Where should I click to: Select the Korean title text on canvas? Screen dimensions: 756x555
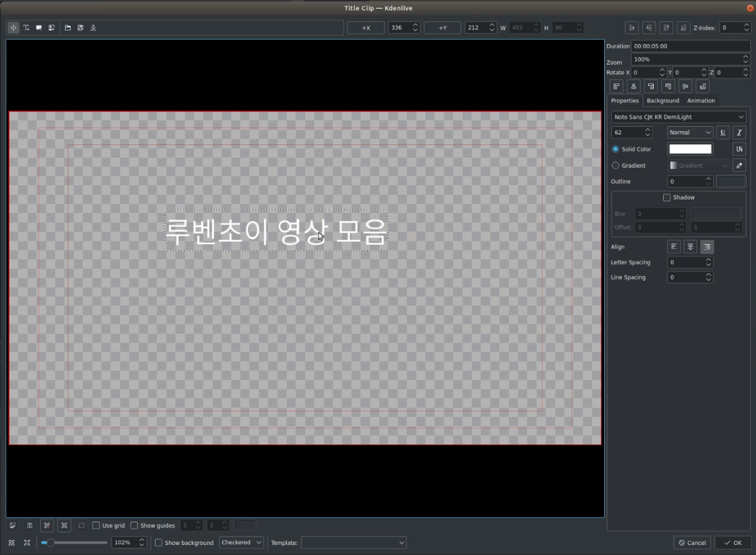[276, 232]
